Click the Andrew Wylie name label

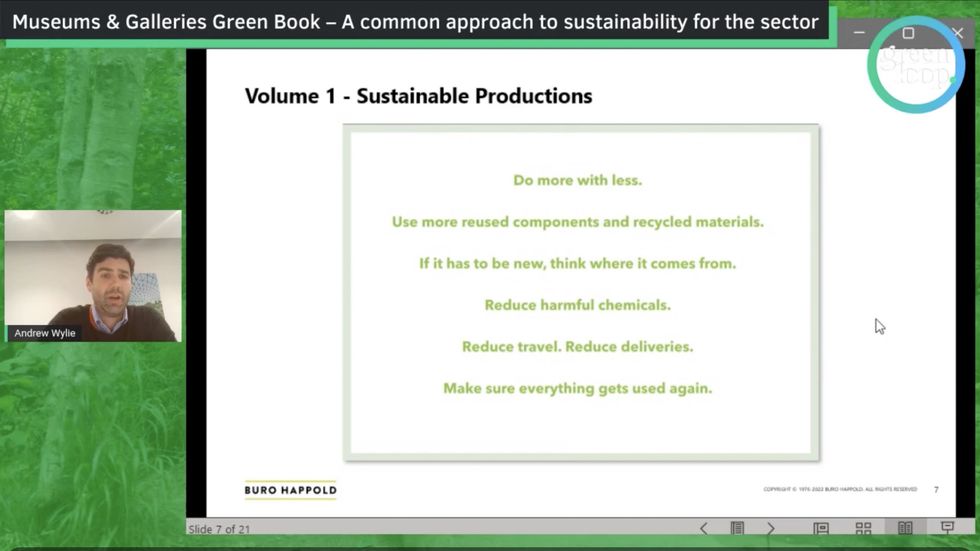pyautogui.click(x=45, y=333)
